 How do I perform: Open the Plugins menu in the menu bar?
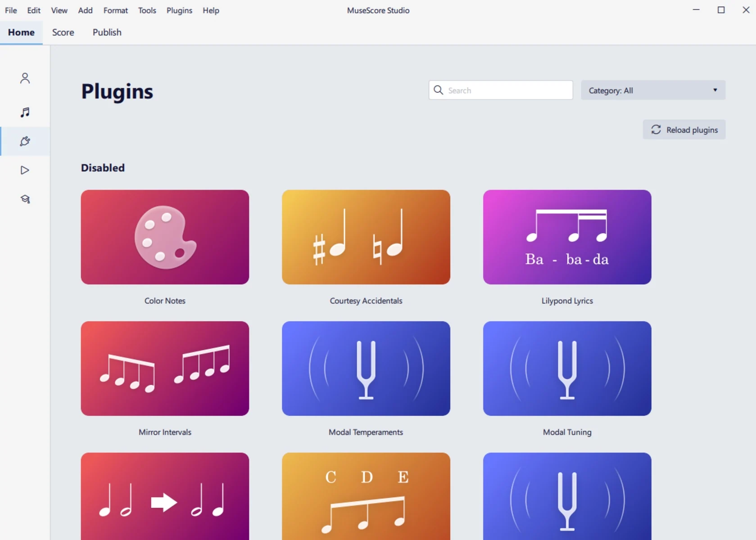179,10
